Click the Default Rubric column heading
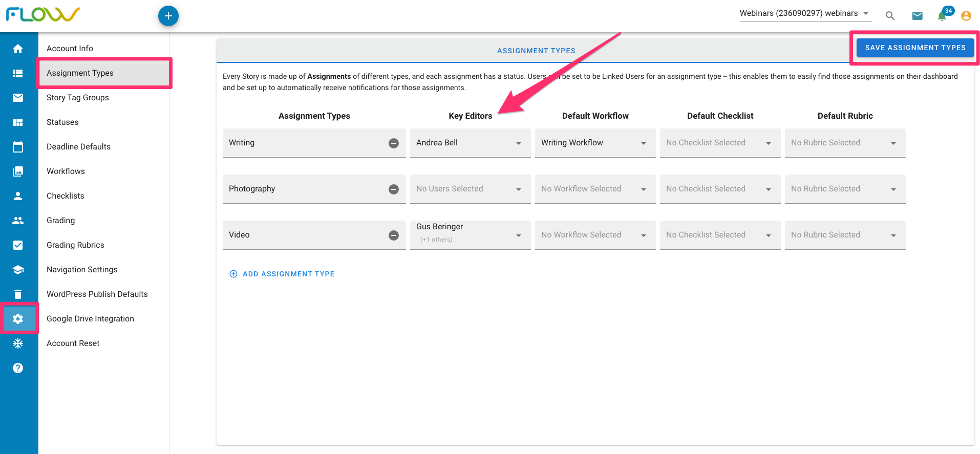 coord(845,116)
